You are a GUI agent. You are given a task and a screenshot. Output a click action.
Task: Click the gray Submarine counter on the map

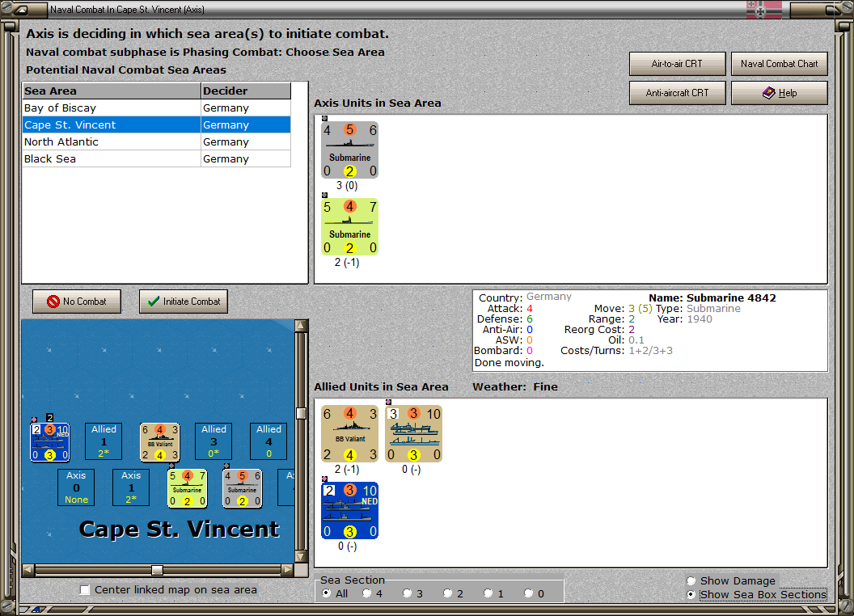click(243, 488)
